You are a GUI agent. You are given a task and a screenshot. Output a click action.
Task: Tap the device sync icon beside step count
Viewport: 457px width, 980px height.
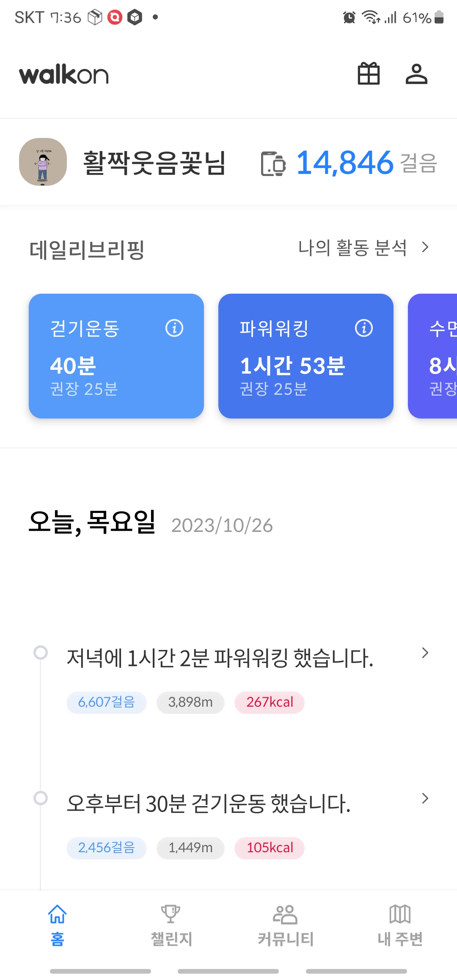pos(273,163)
